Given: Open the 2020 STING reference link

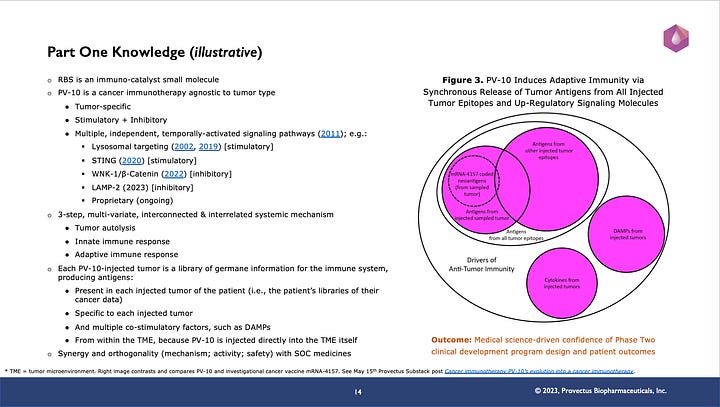Looking at the screenshot, I should (x=131, y=160).
